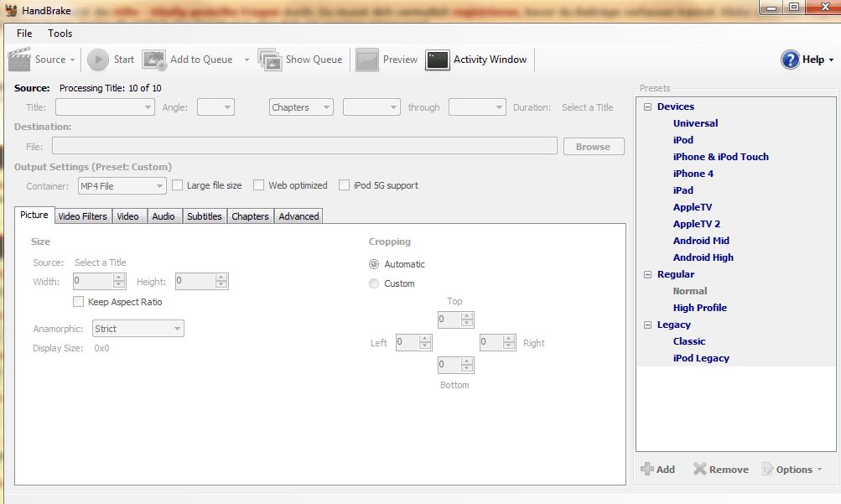Click the Show Queue button label
Image resolution: width=841 pixels, height=504 pixels.
tap(314, 60)
